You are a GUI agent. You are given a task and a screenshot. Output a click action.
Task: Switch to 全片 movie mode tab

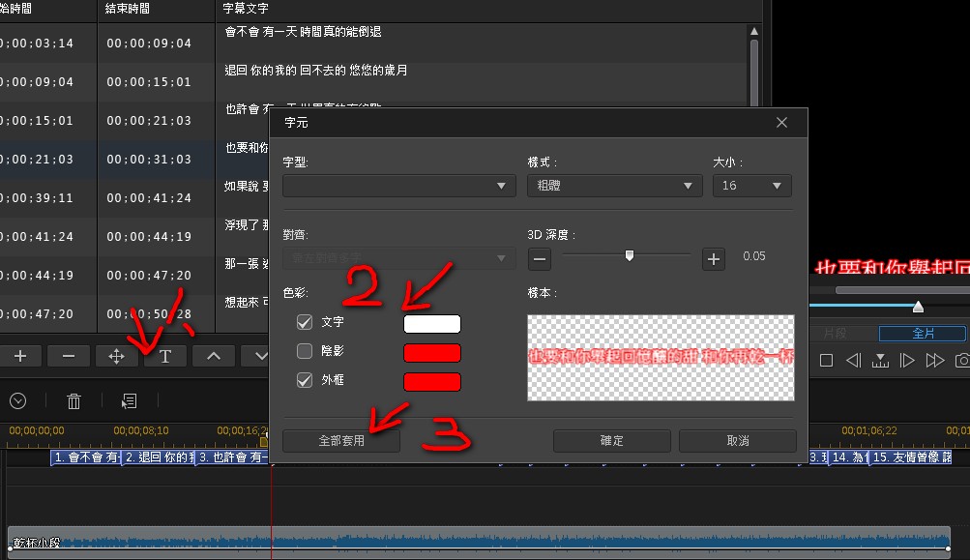(923, 334)
